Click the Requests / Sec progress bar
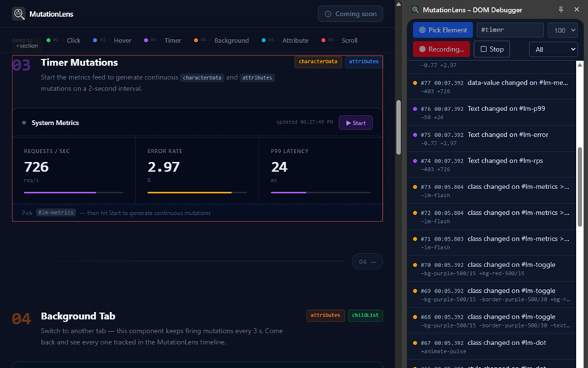This screenshot has width=588, height=368. pos(73,193)
